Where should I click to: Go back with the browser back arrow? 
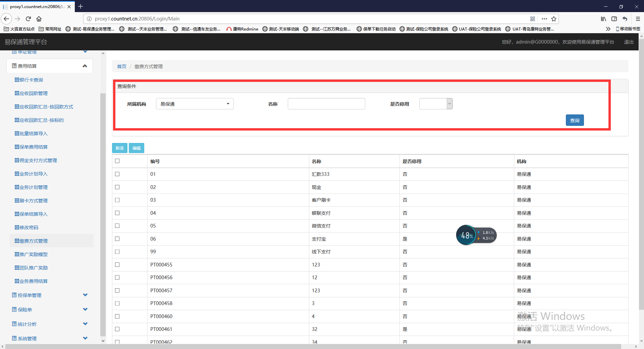pos(6,19)
